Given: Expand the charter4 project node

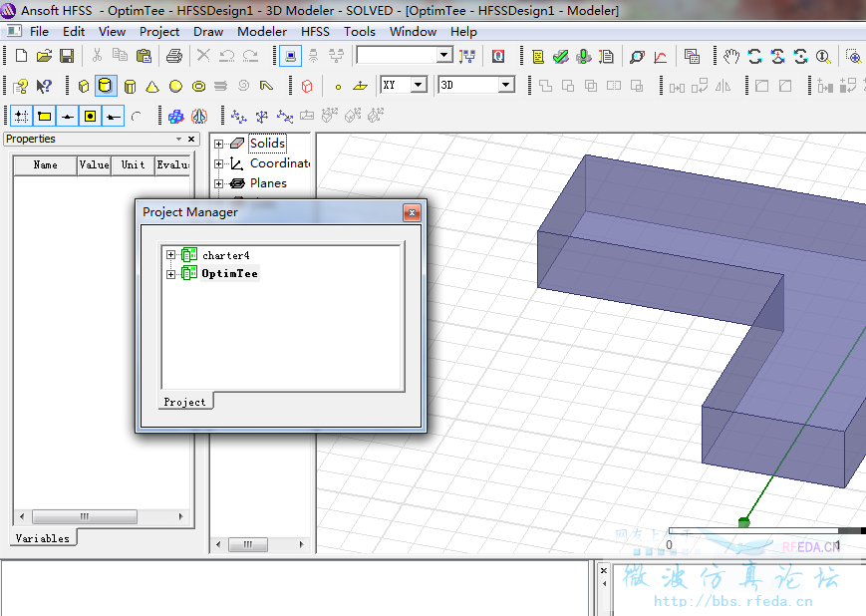Looking at the screenshot, I should pos(170,255).
